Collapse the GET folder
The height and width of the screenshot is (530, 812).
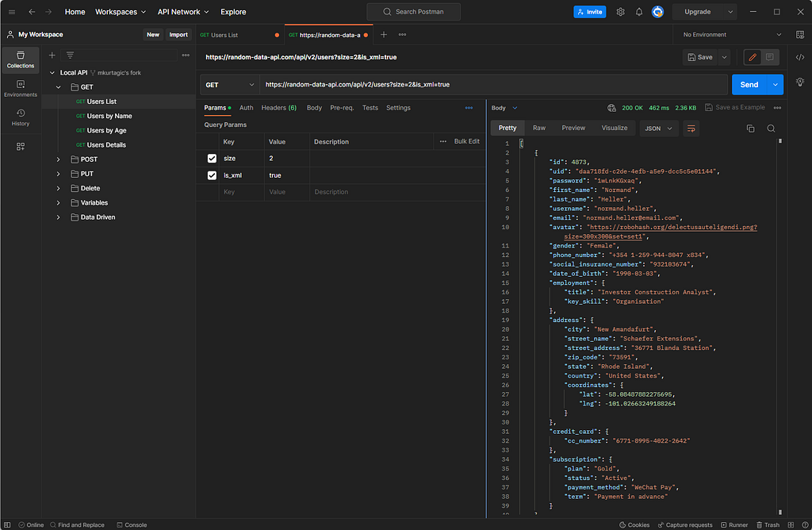58,87
